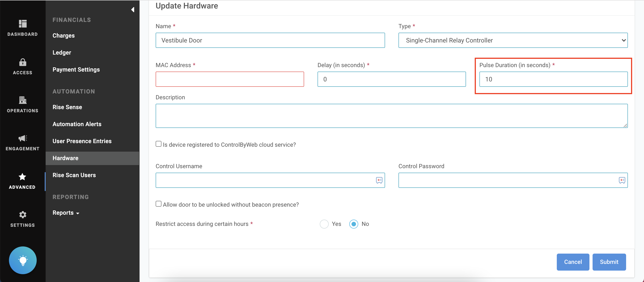
Task: Click the Access lock icon
Action: click(23, 62)
